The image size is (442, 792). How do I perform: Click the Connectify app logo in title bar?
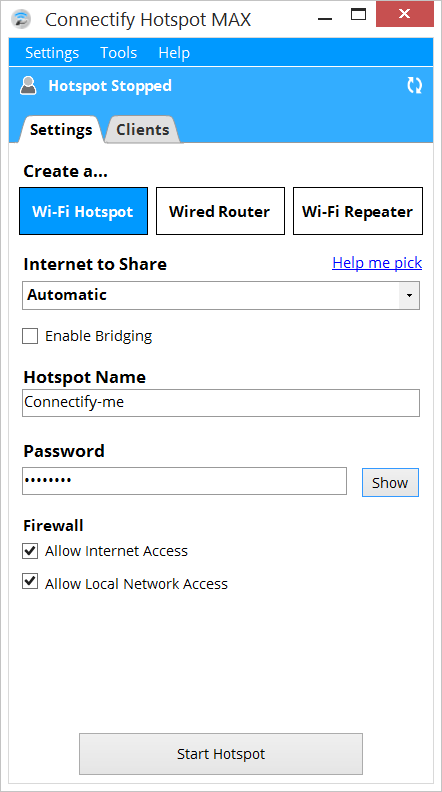(x=21, y=19)
